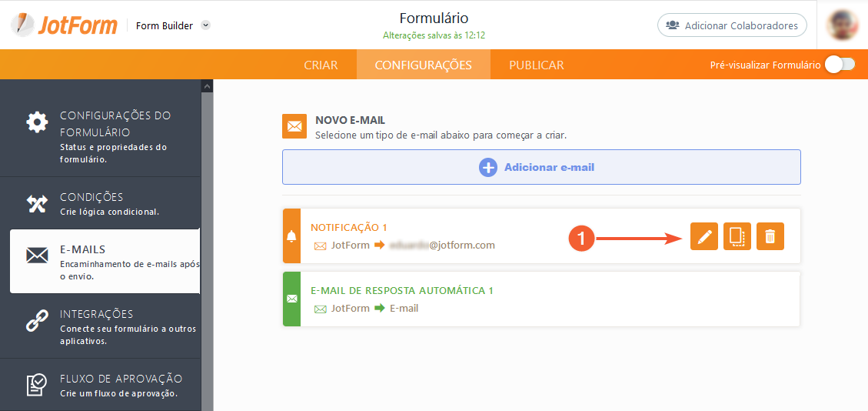Click the orange bell icon of Notificação 1
868x411 pixels.
[x=291, y=236]
